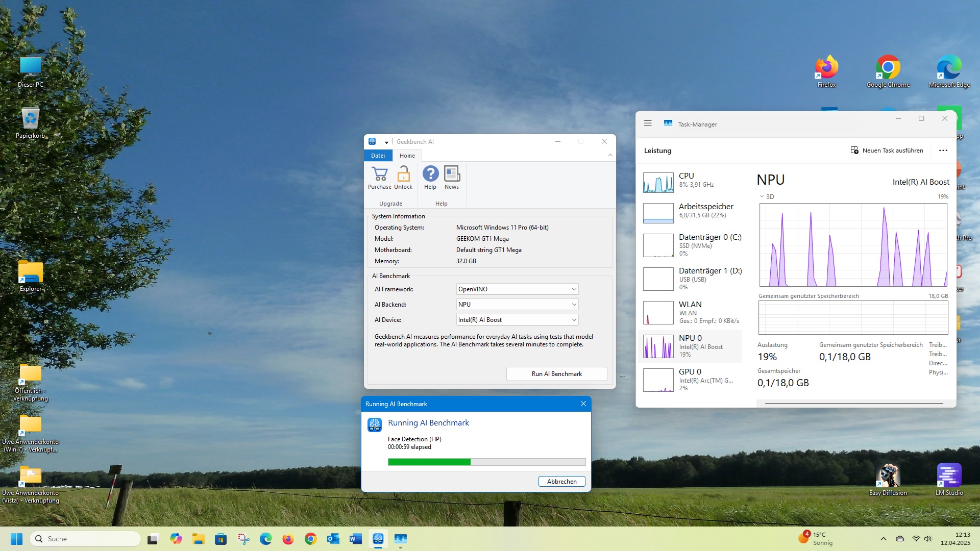Open the more options (…) icon in Task-Manager
Screen dimensions: 980x551
(943, 150)
